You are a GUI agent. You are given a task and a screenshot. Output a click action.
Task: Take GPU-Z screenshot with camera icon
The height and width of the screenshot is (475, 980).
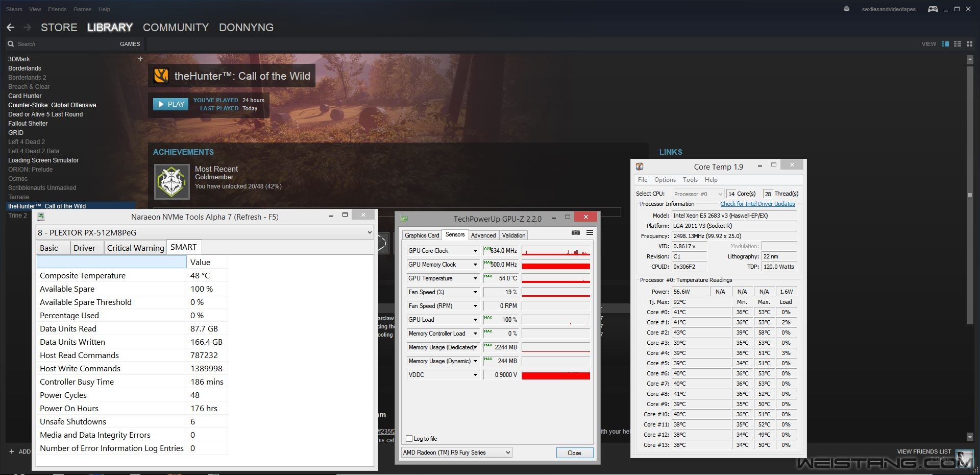click(x=576, y=232)
